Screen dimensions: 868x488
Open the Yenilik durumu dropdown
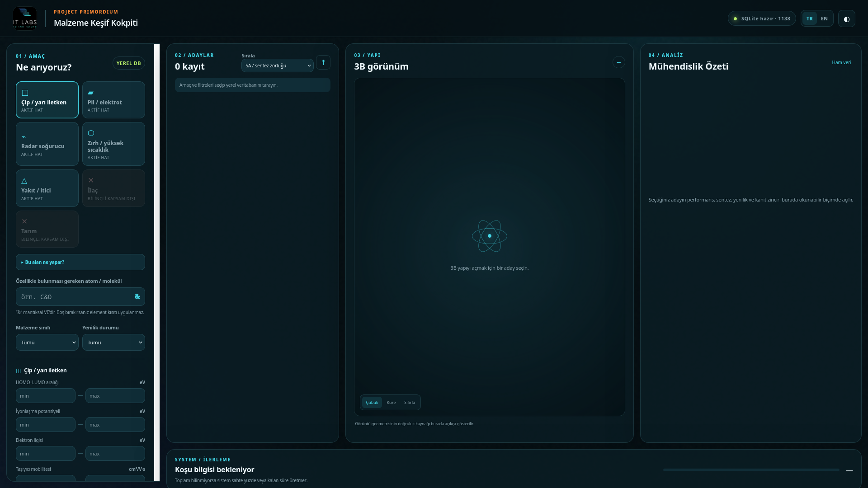pyautogui.click(x=113, y=343)
